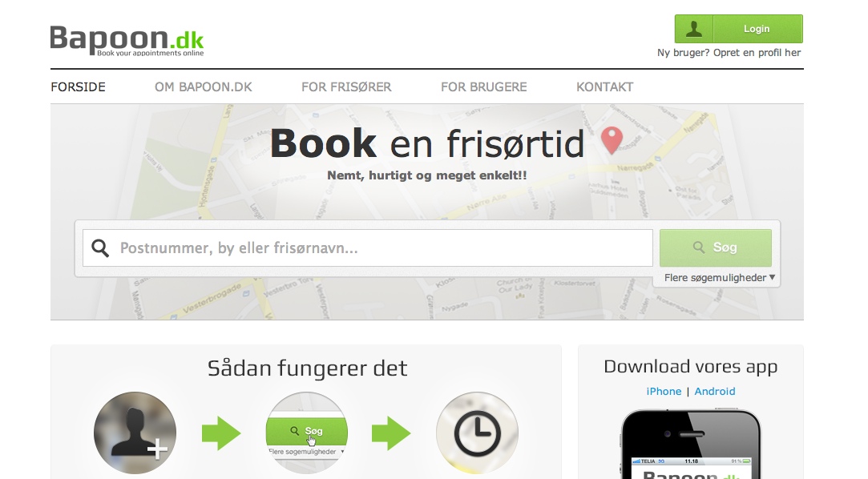The width and height of the screenshot is (868, 479).
Task: Click the magnifier icon in search field
Action: tap(100, 248)
